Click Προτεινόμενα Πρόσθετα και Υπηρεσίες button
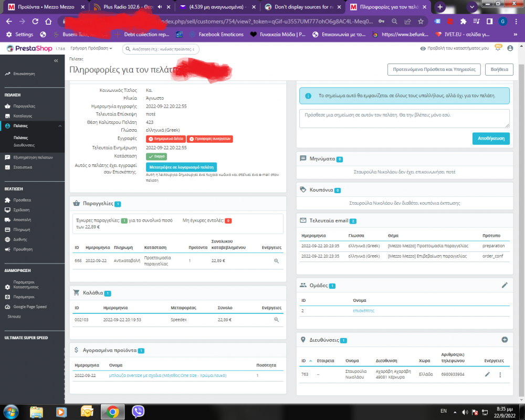This screenshot has height=420, width=525. tap(434, 69)
